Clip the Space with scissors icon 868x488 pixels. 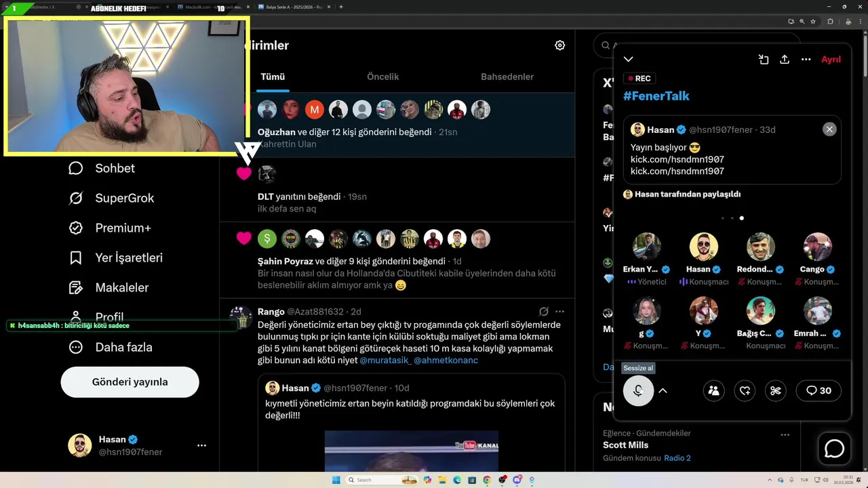(x=776, y=390)
